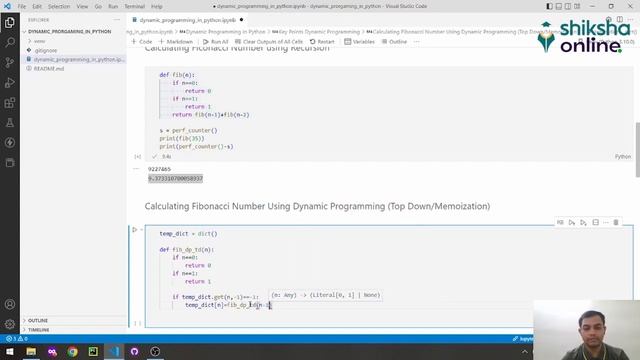Open the Source Control view

pyautogui.click(x=10, y=62)
